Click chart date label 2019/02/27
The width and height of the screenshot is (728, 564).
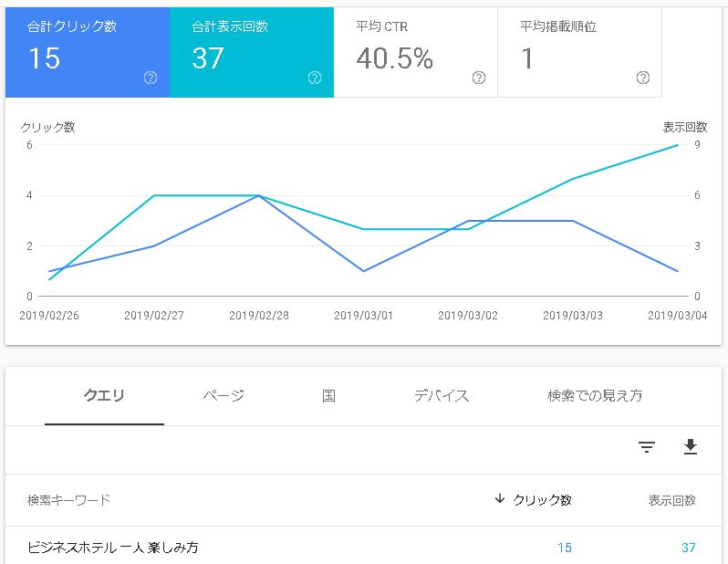click(154, 316)
